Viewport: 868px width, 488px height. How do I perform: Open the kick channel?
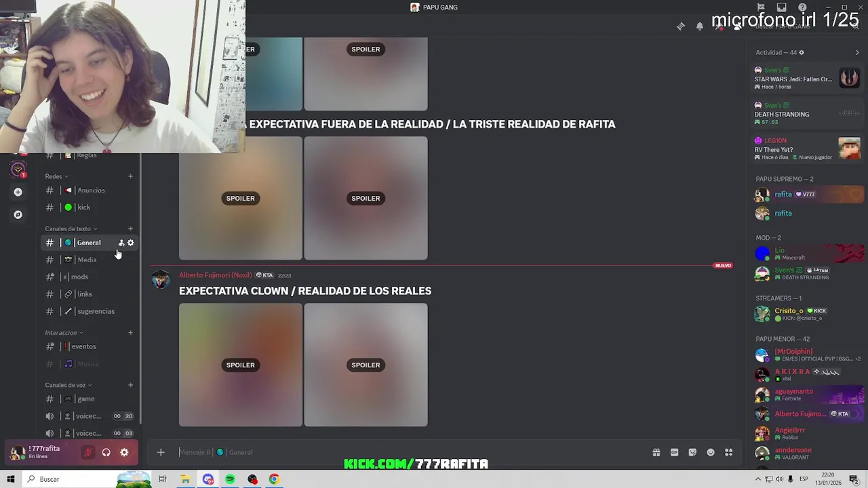[x=90, y=207]
